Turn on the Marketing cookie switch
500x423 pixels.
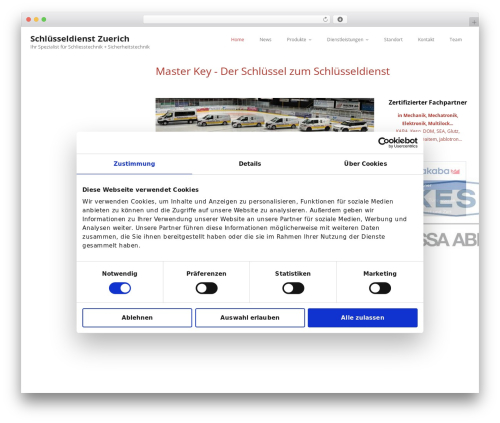pyautogui.click(x=380, y=288)
